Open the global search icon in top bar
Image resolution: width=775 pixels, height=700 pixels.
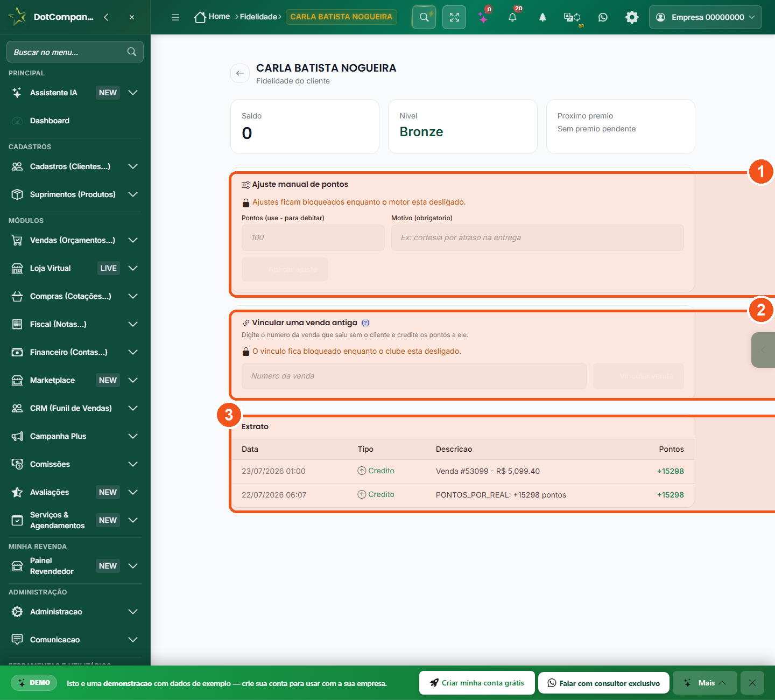click(x=424, y=17)
